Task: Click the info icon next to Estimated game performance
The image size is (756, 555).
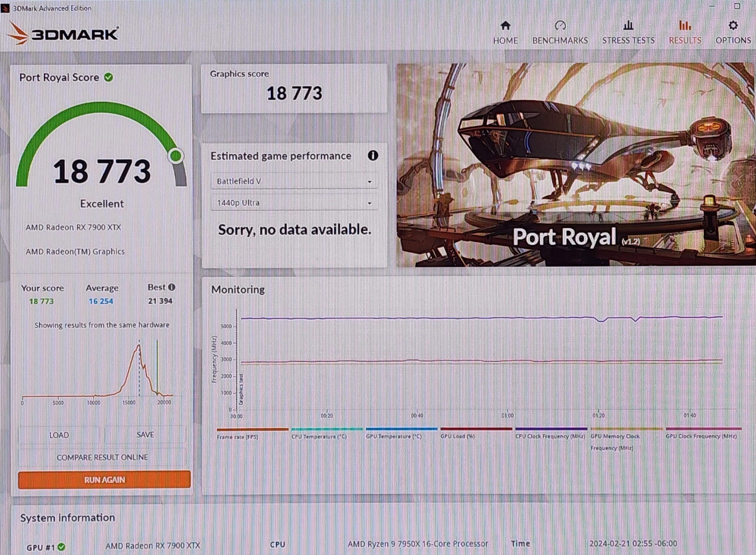Action: click(373, 156)
